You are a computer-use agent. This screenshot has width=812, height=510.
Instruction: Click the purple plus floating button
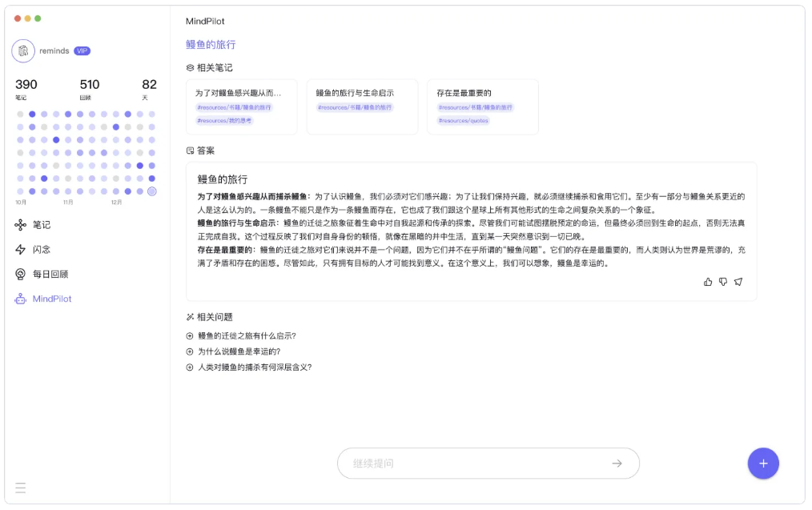(x=762, y=464)
